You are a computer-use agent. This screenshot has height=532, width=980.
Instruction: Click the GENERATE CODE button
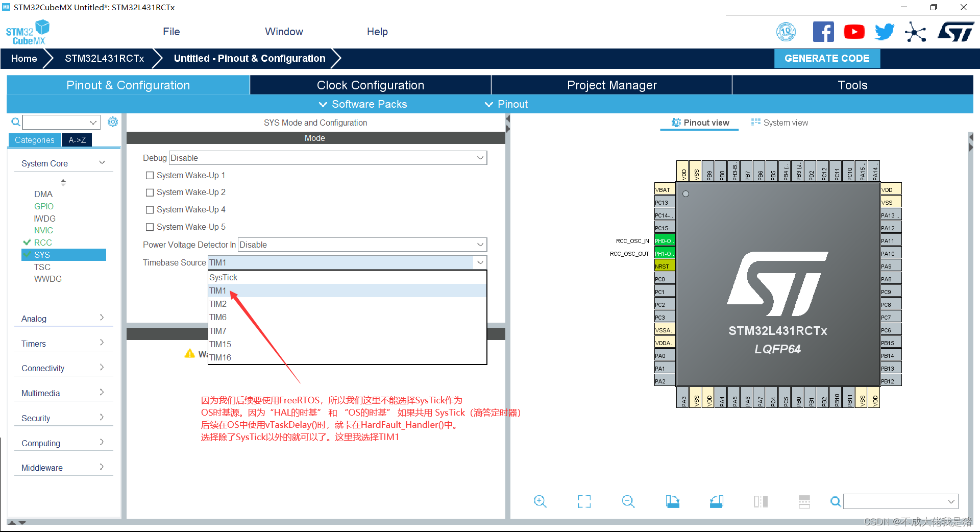pyautogui.click(x=827, y=58)
